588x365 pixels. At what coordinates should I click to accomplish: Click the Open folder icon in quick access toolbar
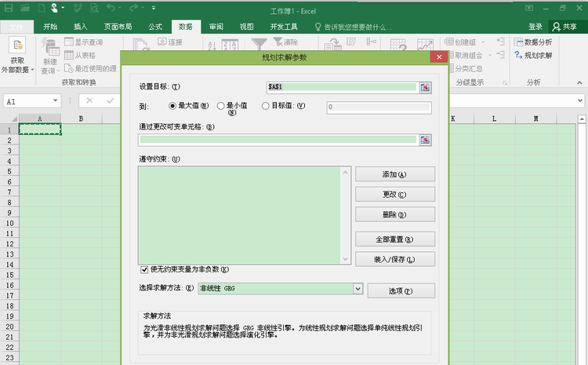[25, 8]
